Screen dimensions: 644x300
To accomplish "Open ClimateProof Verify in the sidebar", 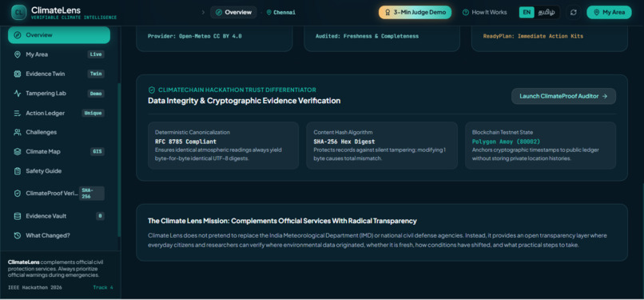I will pyautogui.click(x=59, y=193).
